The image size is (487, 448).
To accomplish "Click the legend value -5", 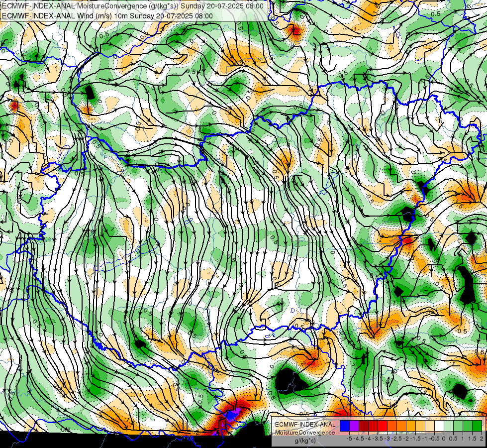I will (349, 439).
